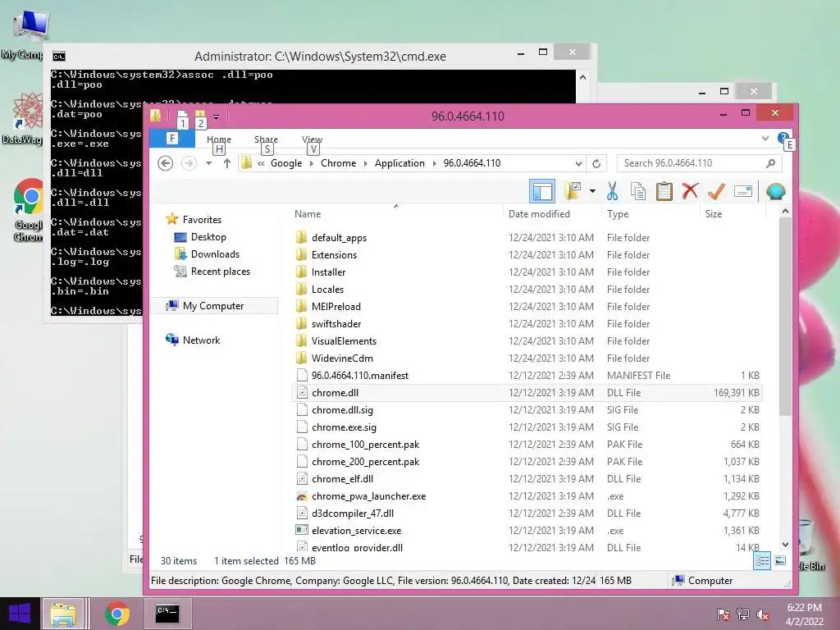The width and height of the screenshot is (840, 630).
Task: Expand the folder options dropdown arrow
Action: point(592,191)
